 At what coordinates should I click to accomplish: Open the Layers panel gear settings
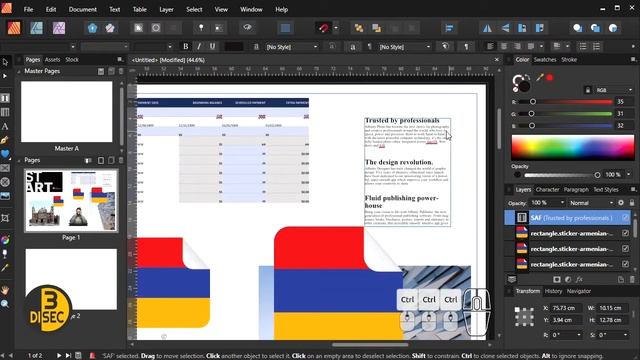pos(621,203)
